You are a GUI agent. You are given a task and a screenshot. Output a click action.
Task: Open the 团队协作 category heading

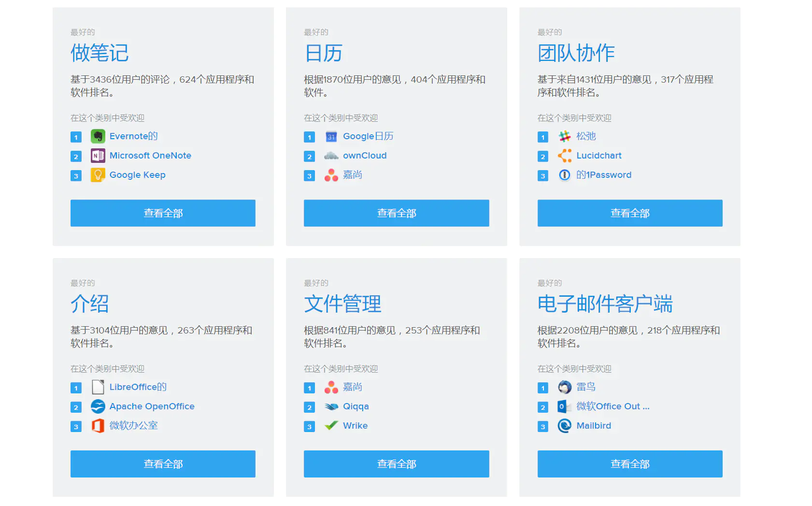[x=576, y=53]
